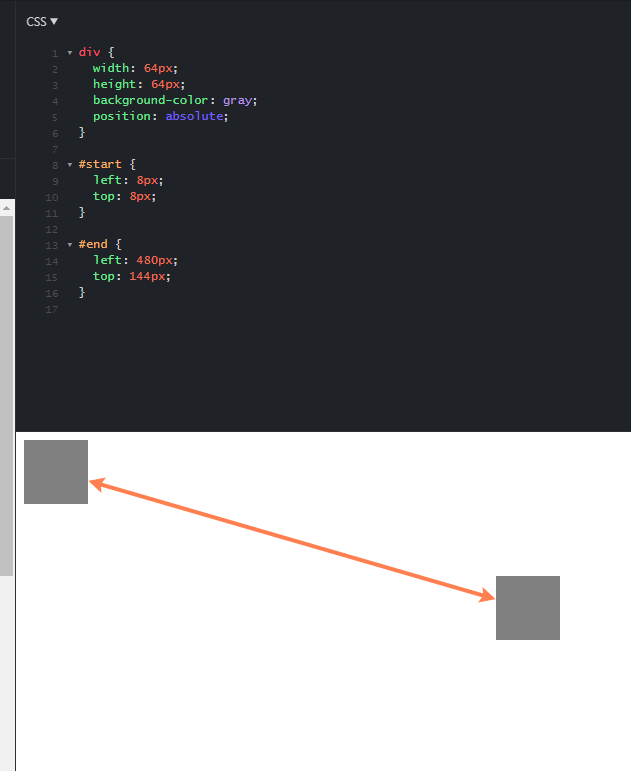Click the gray start square in preview
Image resolution: width=631 pixels, height=771 pixels.
click(x=56, y=472)
